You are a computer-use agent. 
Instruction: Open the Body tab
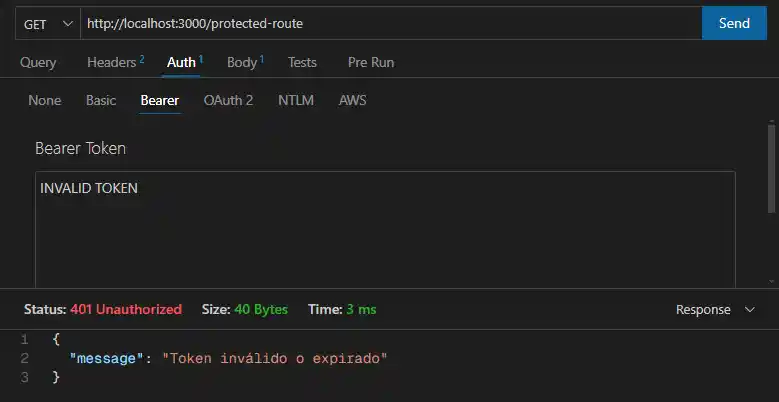pyautogui.click(x=243, y=62)
